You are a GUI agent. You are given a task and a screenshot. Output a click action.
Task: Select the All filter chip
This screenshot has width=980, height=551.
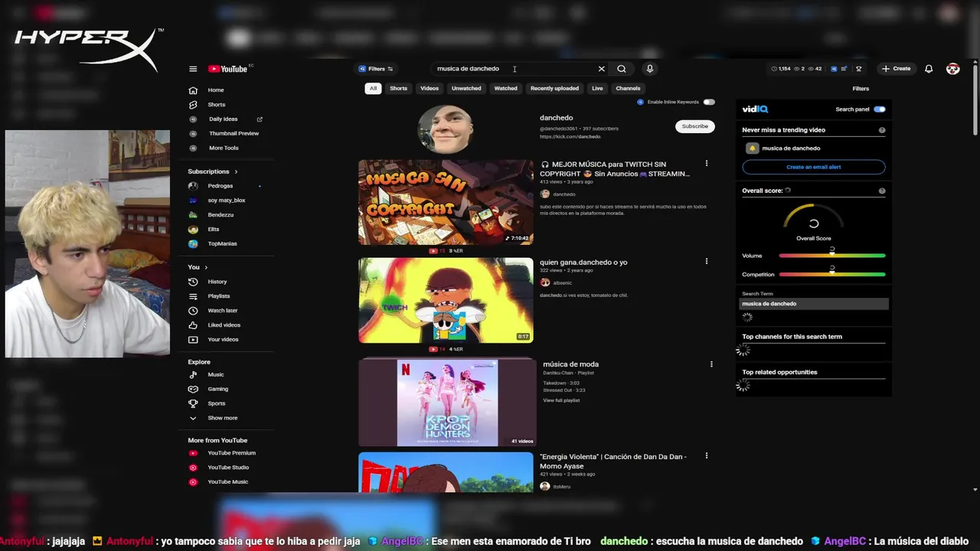pyautogui.click(x=373, y=89)
